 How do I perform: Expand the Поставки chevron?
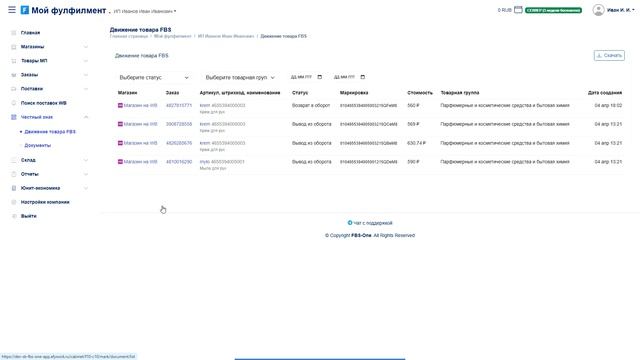click(86, 89)
